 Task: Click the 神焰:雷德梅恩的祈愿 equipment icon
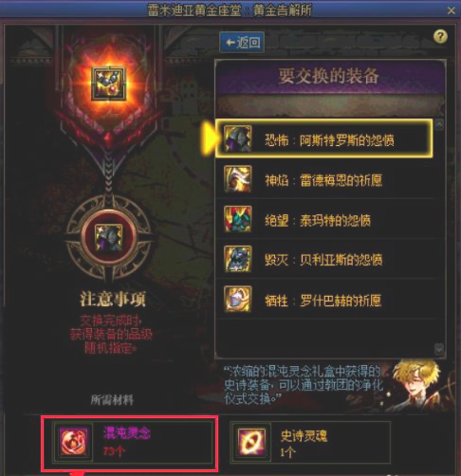click(x=238, y=179)
